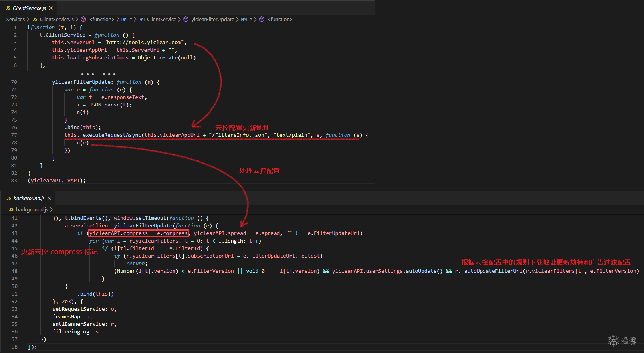Click the "_executeRequestAsync" call
Image resolution: width=644 pixels, height=353 pixels.
(x=110, y=135)
